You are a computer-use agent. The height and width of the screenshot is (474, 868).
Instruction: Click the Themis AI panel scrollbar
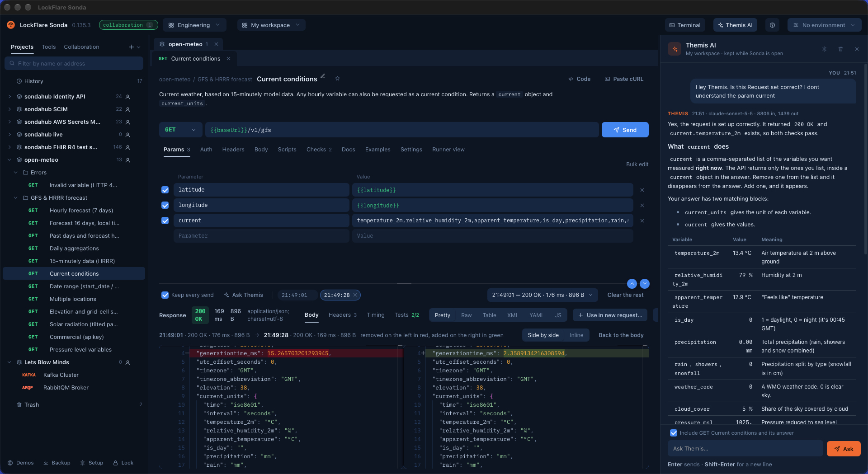[865, 158]
